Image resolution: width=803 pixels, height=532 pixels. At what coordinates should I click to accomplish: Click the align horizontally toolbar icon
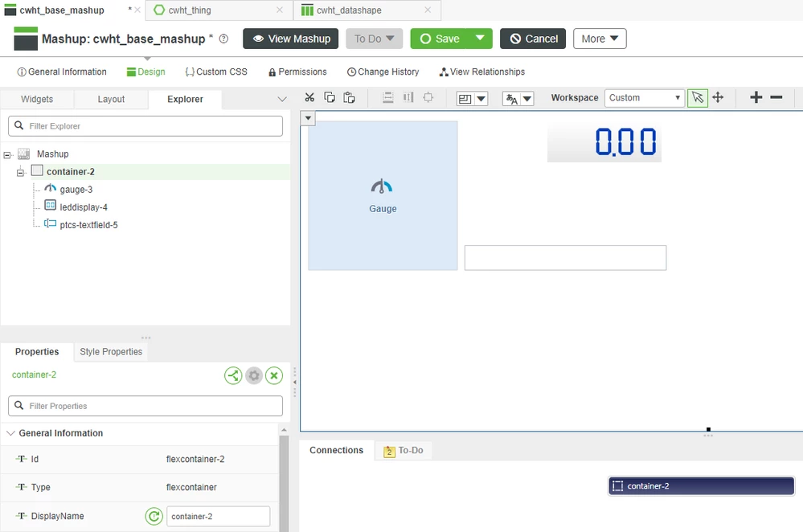click(x=408, y=97)
